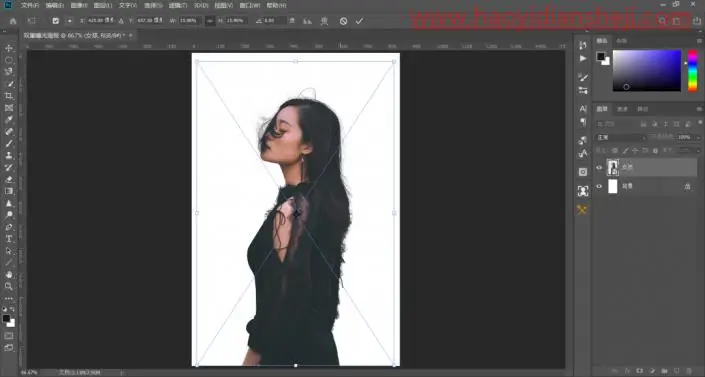705x377 pixels.
Task: Click the X position input field
Action: (101, 21)
